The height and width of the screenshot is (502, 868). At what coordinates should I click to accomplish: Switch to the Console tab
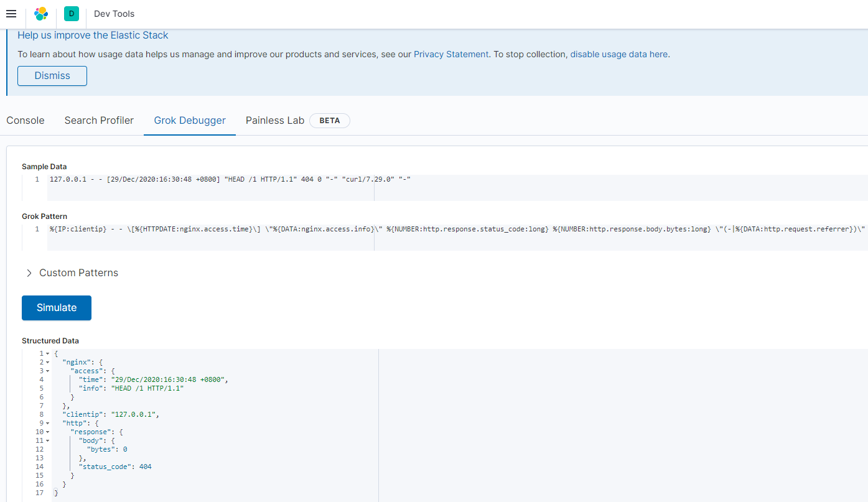click(26, 120)
